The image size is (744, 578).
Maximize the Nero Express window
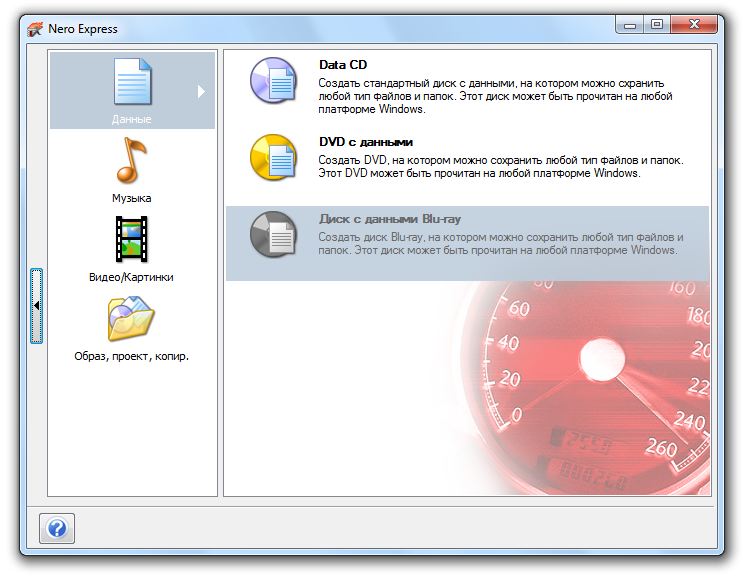point(657,25)
